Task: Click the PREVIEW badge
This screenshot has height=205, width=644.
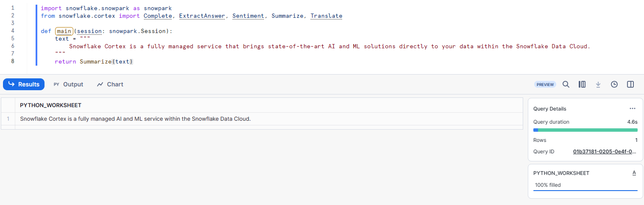Action: click(x=545, y=84)
